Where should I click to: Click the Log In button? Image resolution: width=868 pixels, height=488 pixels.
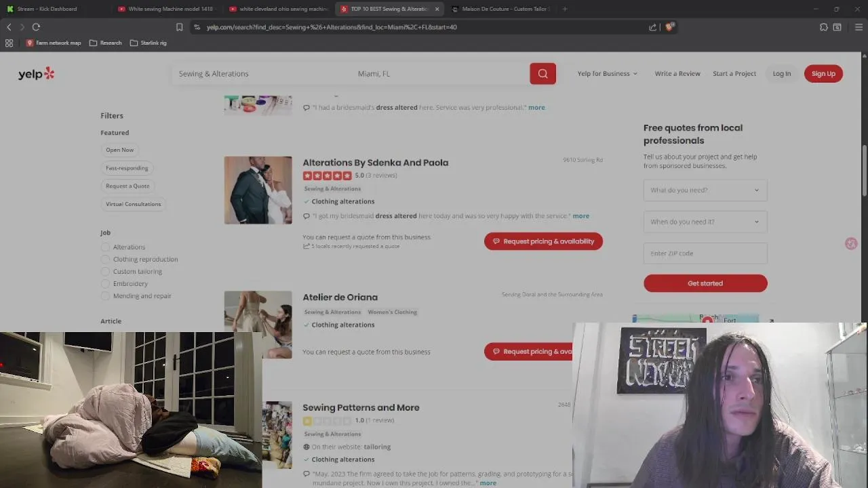point(782,73)
